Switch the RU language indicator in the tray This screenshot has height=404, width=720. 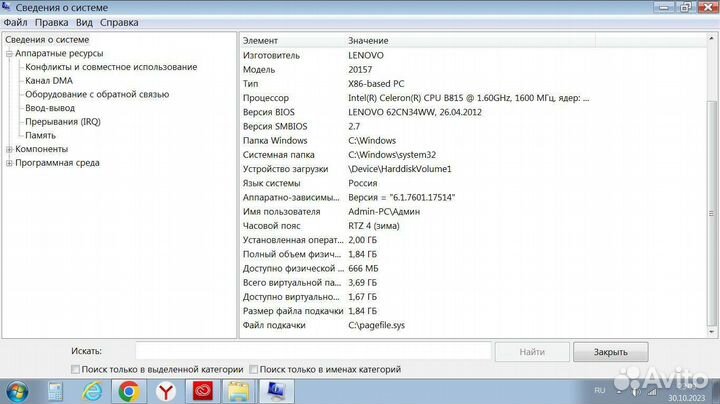pos(600,390)
